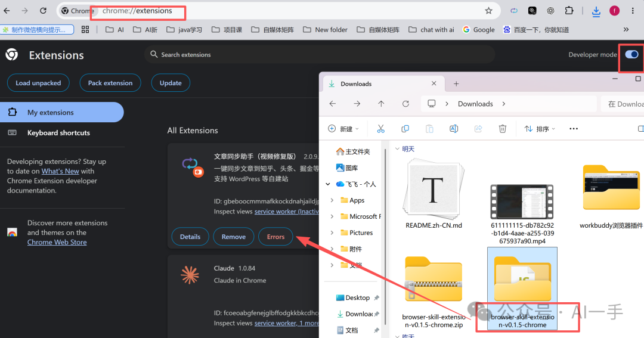Select the mp4 video file thumbnail
This screenshot has height=338, width=644.
(522, 202)
